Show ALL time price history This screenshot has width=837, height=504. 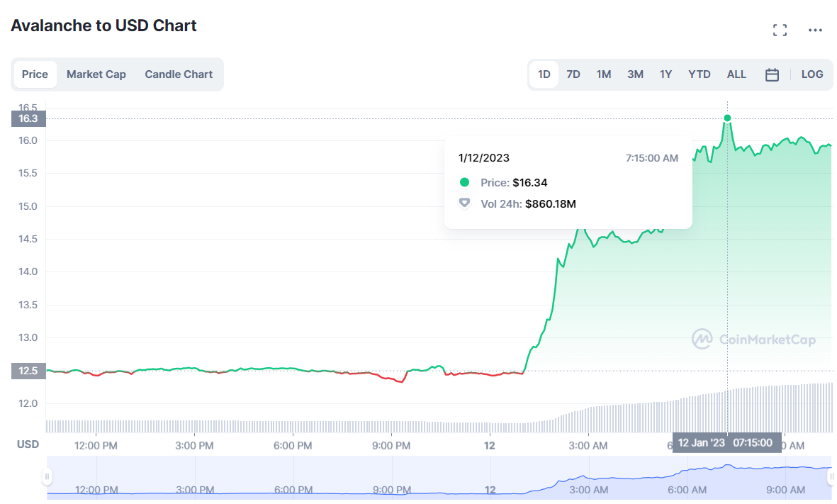(736, 74)
